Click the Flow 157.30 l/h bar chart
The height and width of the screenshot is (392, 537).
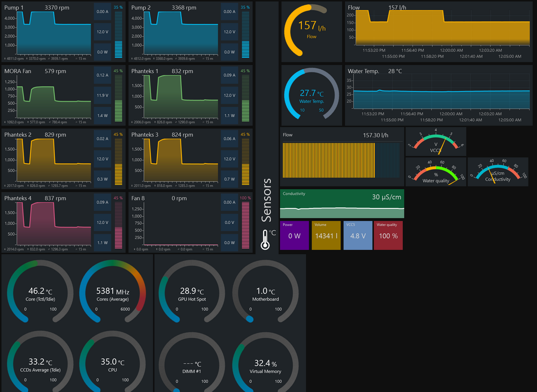[342, 159]
